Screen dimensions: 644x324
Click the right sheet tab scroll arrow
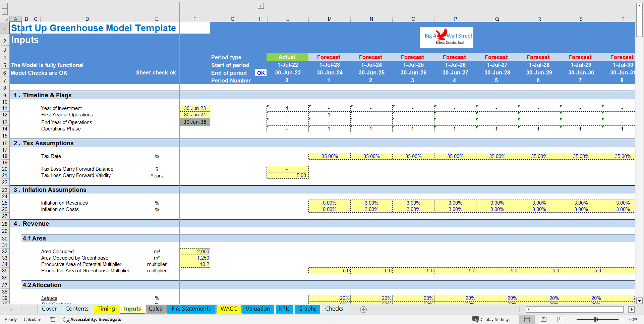click(22, 309)
